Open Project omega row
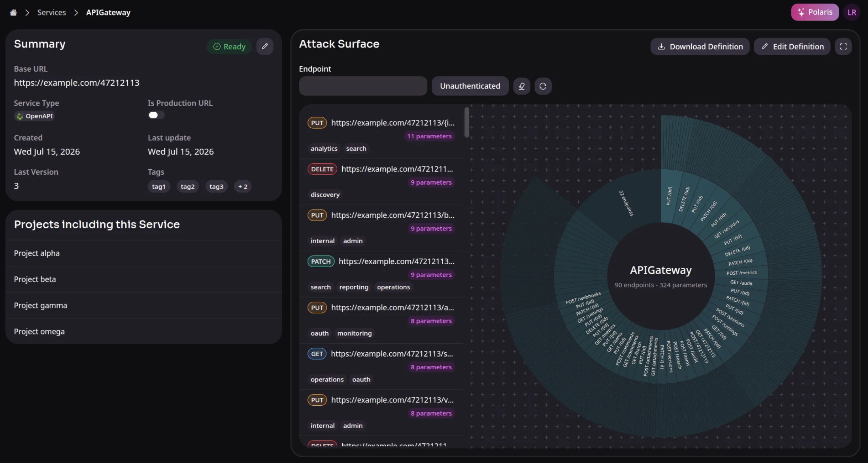This screenshot has height=463, width=868. click(x=144, y=331)
